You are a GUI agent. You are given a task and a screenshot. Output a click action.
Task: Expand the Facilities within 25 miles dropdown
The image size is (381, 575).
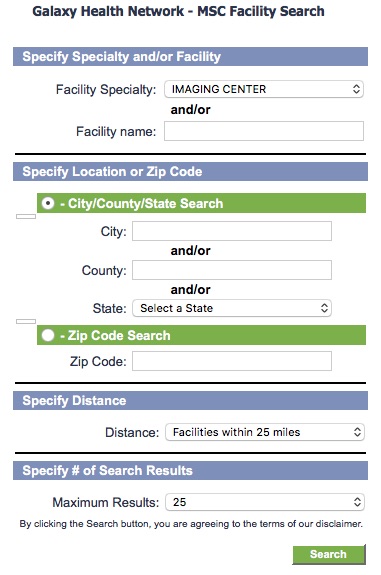[x=265, y=432]
